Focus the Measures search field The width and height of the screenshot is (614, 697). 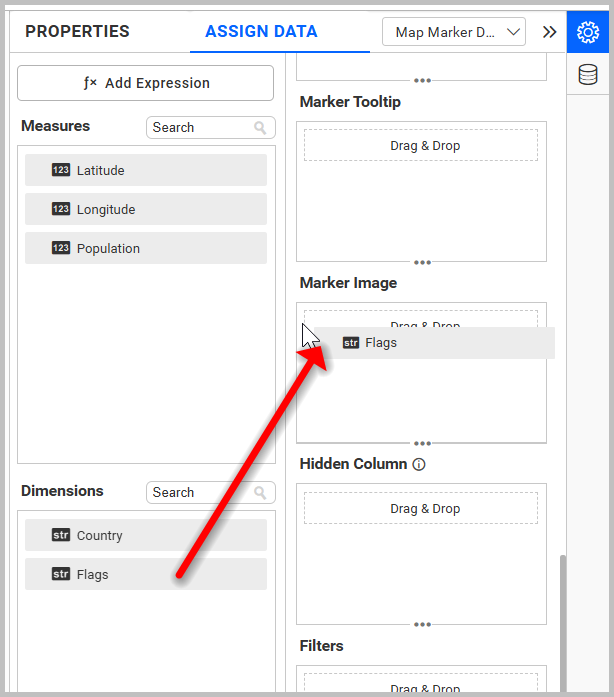pyautogui.click(x=200, y=128)
